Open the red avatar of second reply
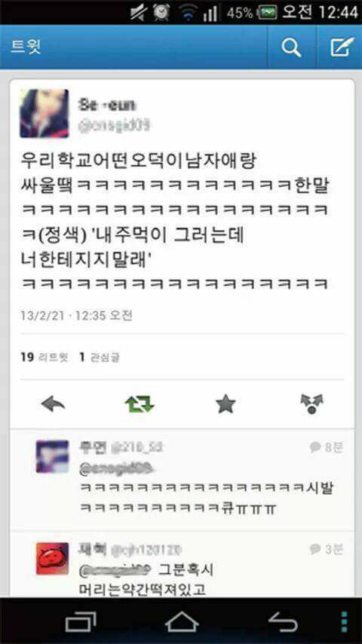The height and width of the screenshot is (644, 362). point(52,559)
